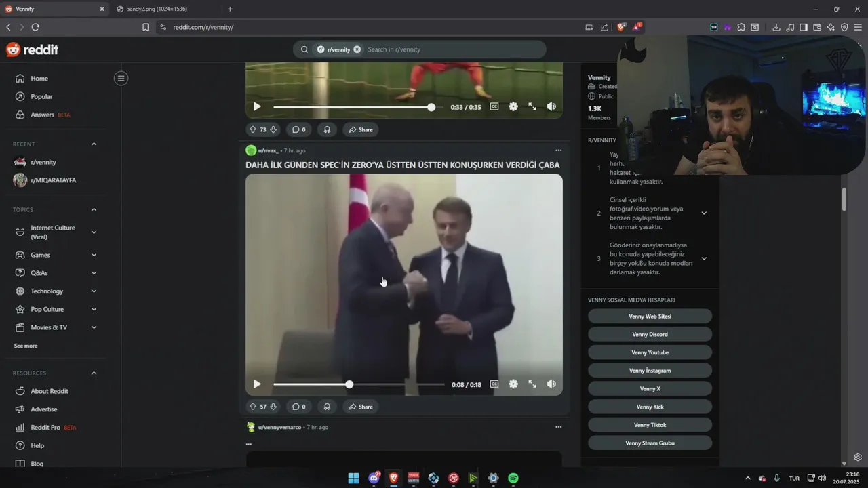Click See more under topics
Viewport: 868px width, 488px height.
click(x=26, y=346)
